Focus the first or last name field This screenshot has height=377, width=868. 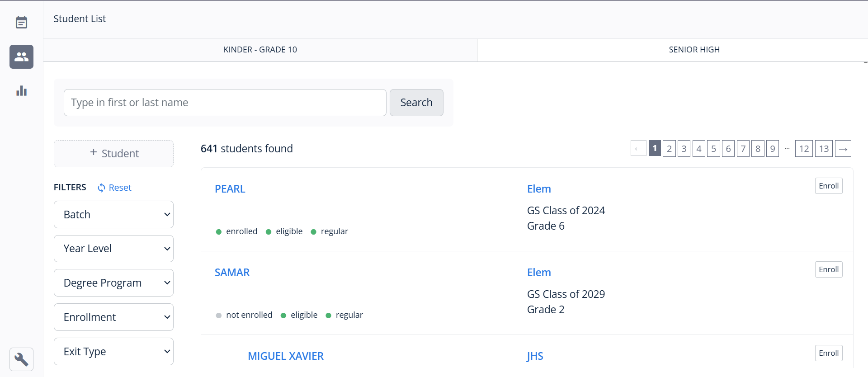(x=225, y=103)
